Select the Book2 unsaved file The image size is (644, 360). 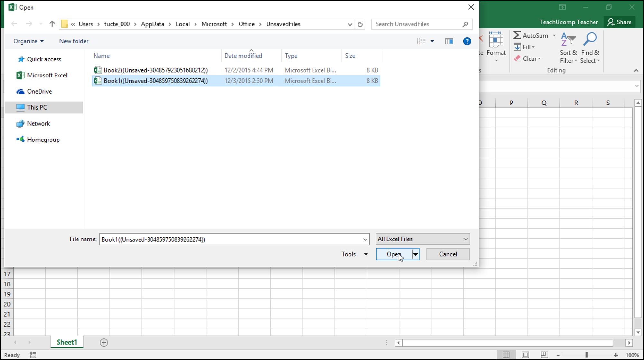(155, 70)
